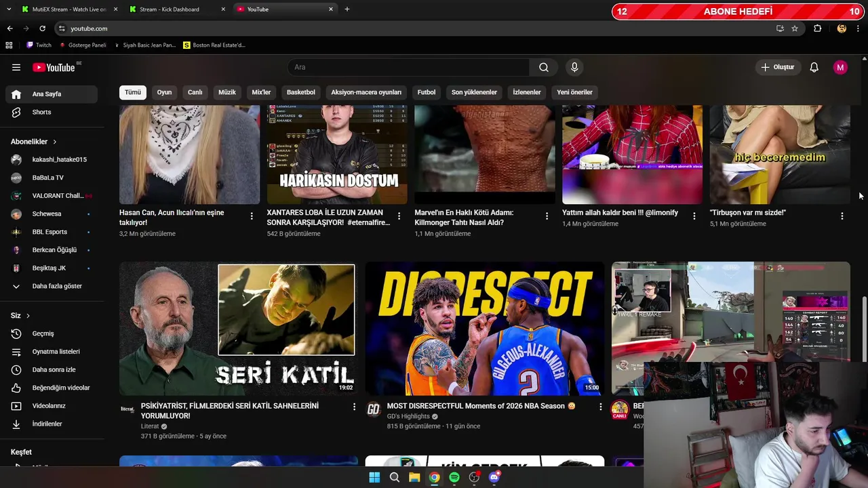The width and height of the screenshot is (868, 488).
Task: Open the YouTube hamburger guide menu
Action: point(16,67)
